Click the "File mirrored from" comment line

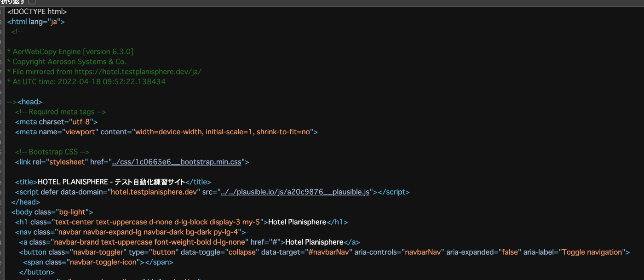tap(104, 72)
